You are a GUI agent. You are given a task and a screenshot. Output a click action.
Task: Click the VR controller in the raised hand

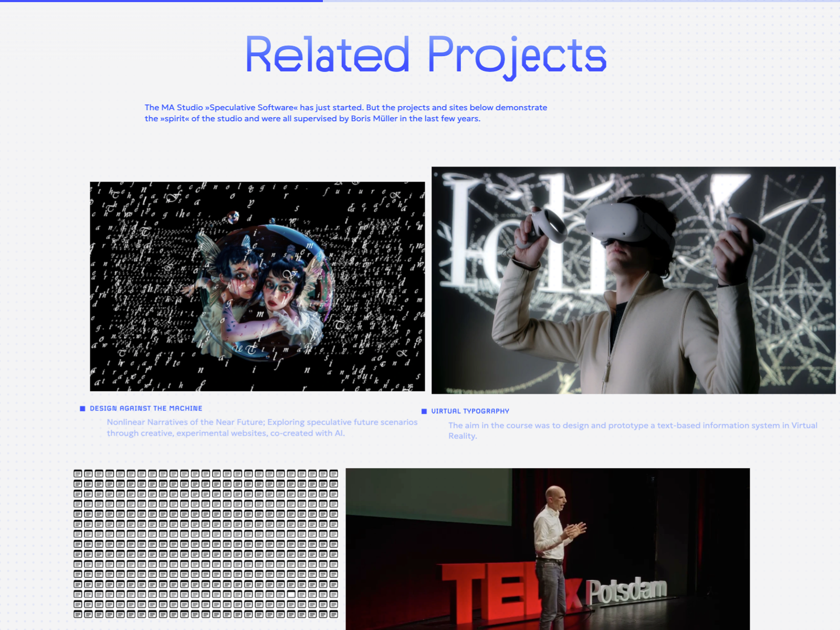543,226
